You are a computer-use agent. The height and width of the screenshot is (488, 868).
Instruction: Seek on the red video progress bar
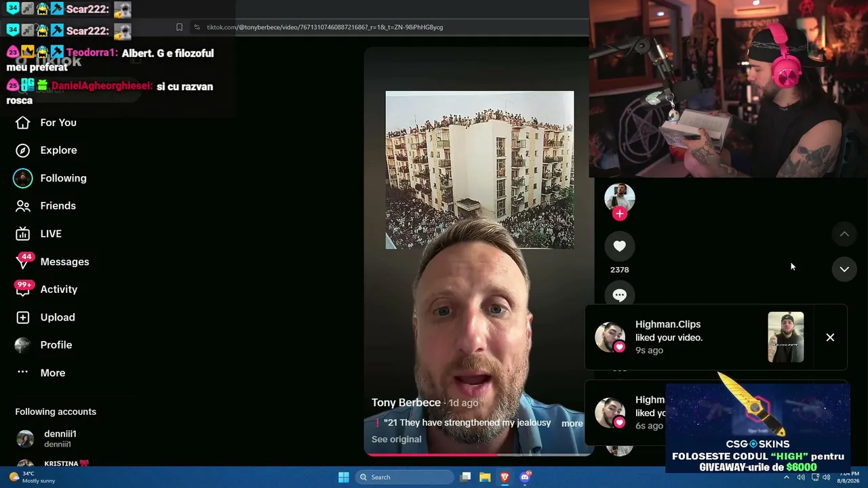(479, 455)
